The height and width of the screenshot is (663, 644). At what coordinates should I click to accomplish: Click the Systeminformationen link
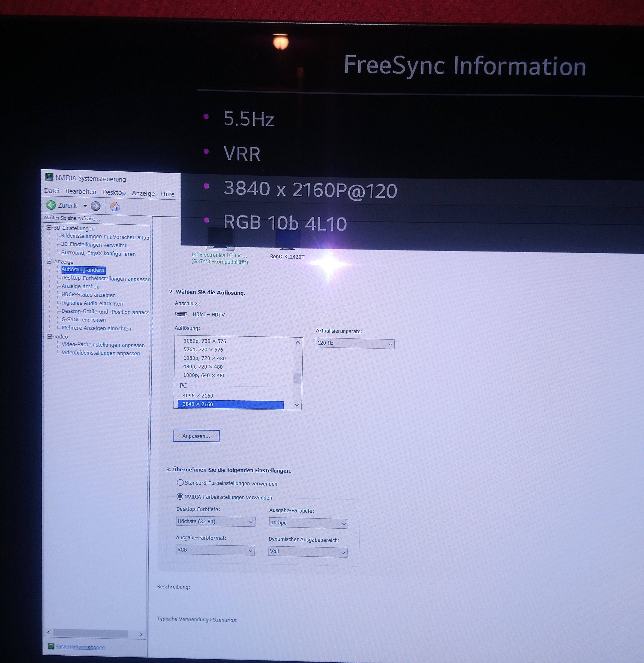[x=80, y=647]
